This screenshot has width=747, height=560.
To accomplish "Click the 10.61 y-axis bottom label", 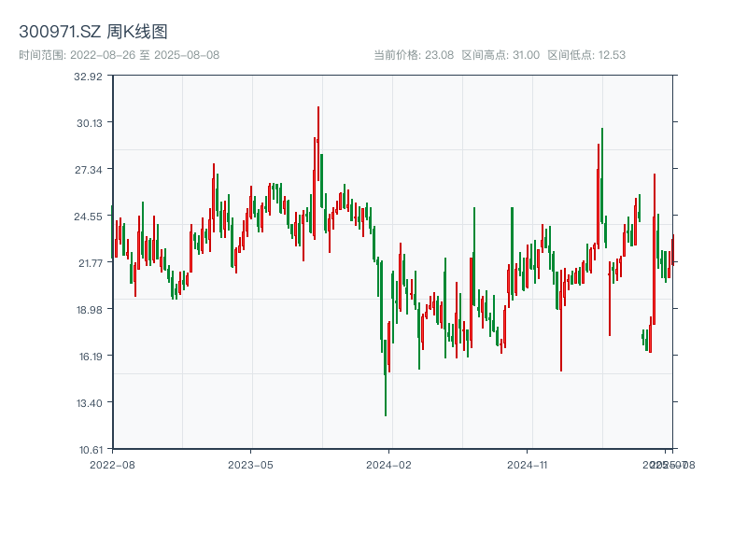I will tap(90, 450).
